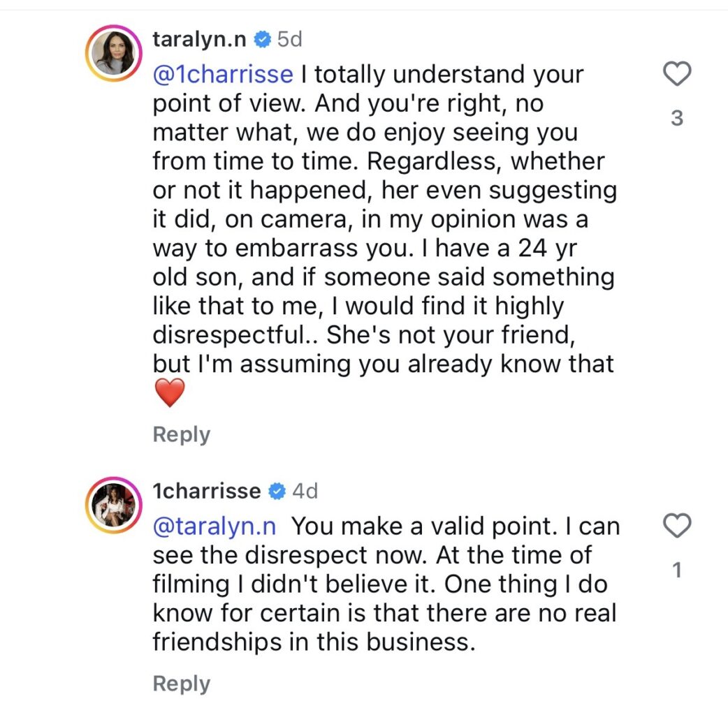This screenshot has height=715, width=728.
Task: View the 1 like on 1charrisse's reply
Action: coord(676,571)
